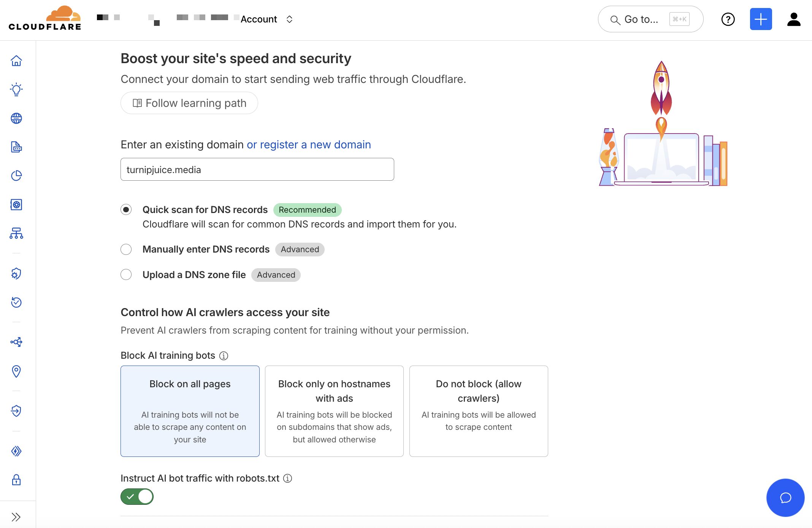Open the chat support bubble

785,498
